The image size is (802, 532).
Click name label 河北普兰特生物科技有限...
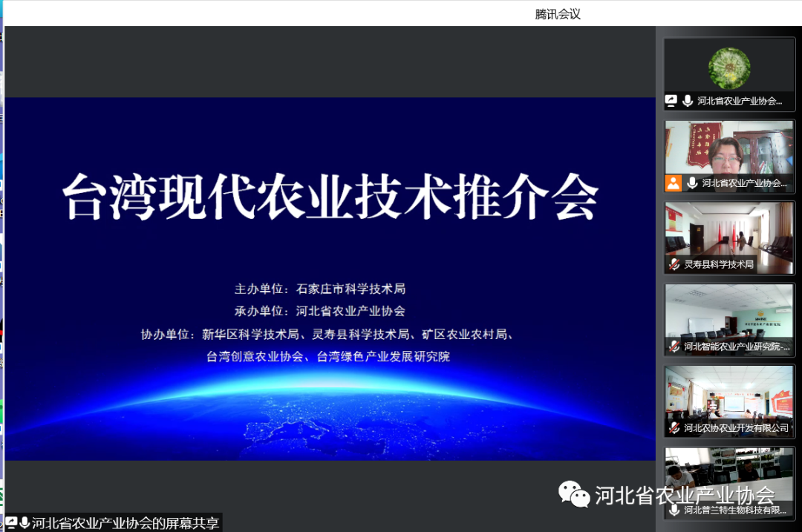[735, 510]
